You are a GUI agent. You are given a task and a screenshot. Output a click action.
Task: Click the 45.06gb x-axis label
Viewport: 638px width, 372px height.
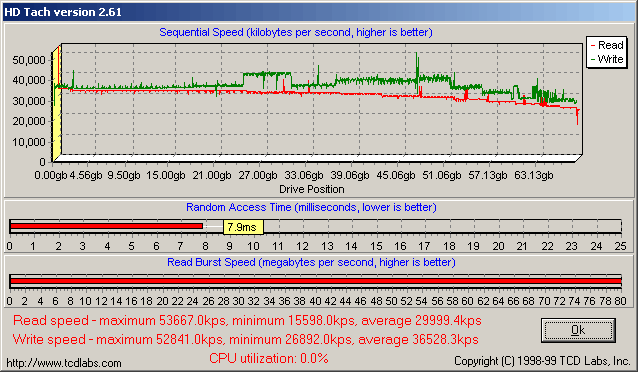tap(395, 175)
